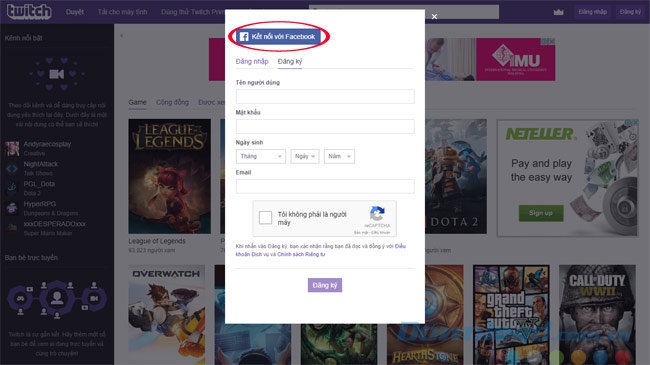Open 'Dùng thử Twitch Prime' in navigation
Screen dimensions: 650x365
[x=193, y=12]
